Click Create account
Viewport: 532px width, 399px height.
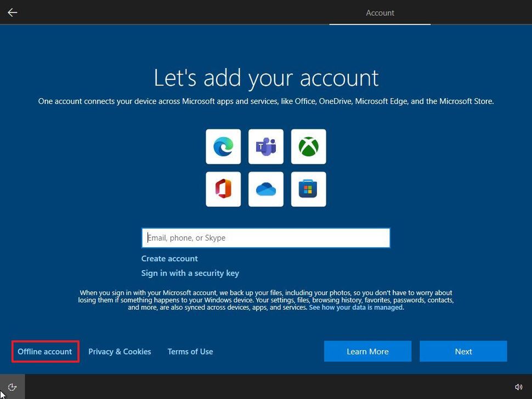point(169,258)
